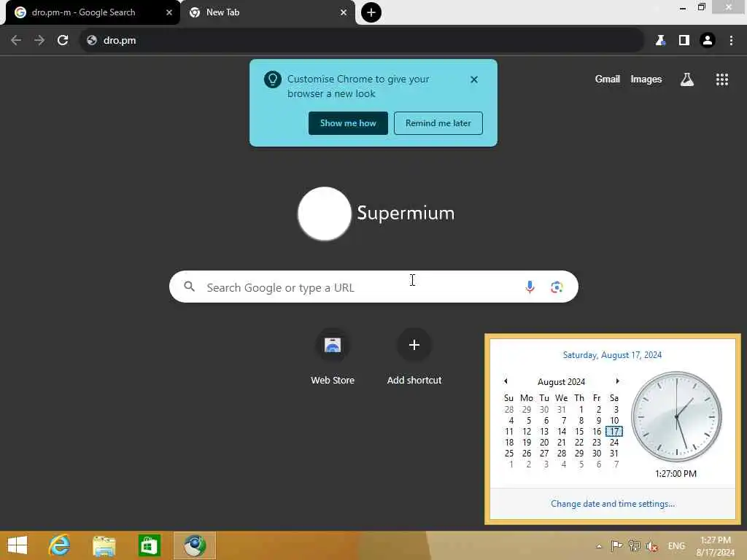Dismiss the Customise Chrome tip with X
Image resolution: width=747 pixels, height=560 pixels.
pos(474,79)
